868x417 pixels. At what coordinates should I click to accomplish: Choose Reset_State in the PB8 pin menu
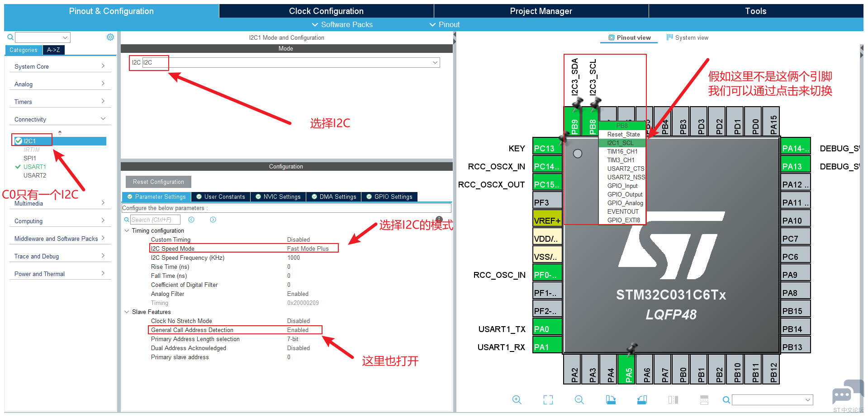coord(623,134)
